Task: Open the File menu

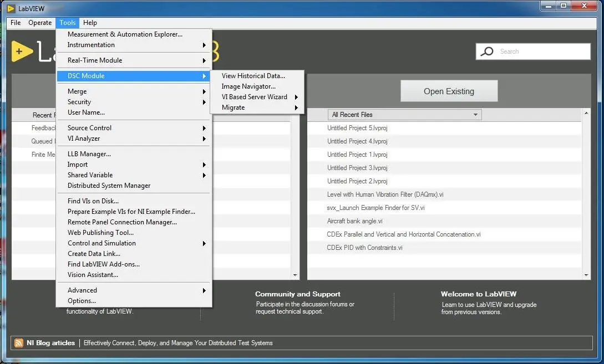Action: 16,23
